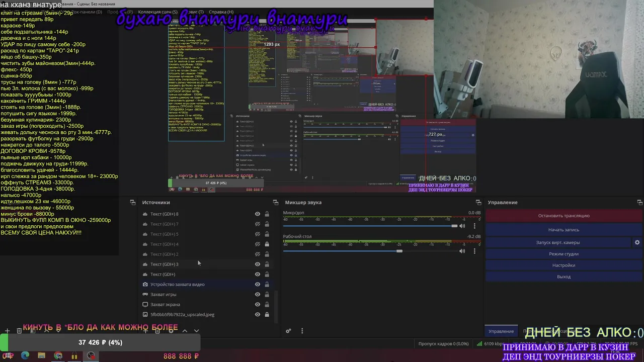
Task: Switch to OBS Studio taskbar icon
Action: [91, 355]
